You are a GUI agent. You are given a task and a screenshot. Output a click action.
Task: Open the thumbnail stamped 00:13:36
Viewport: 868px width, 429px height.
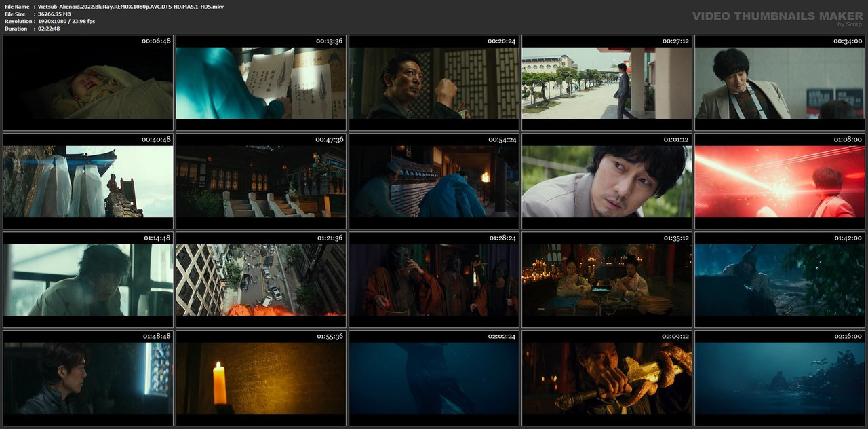[261, 83]
